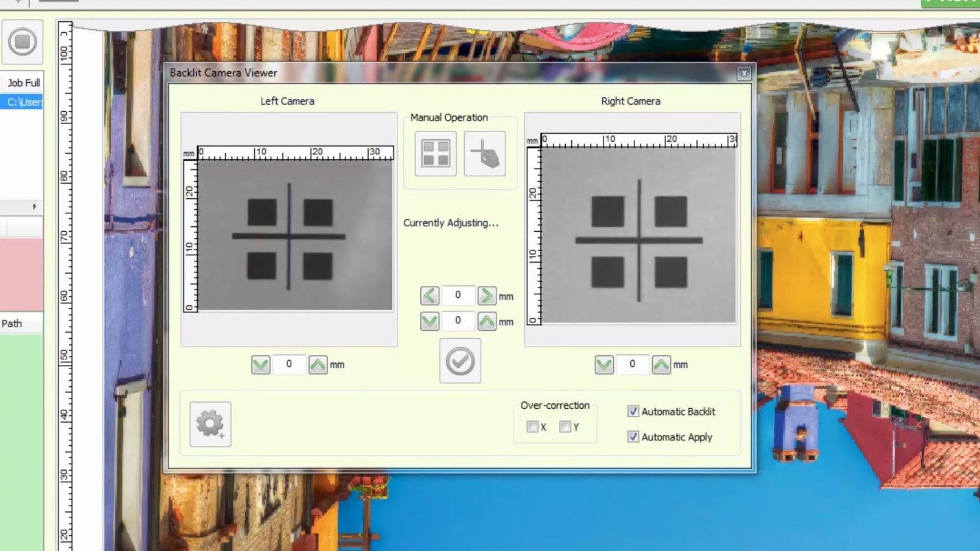Move center adjustment up with green up arrow
980x551 pixels.
point(487,321)
